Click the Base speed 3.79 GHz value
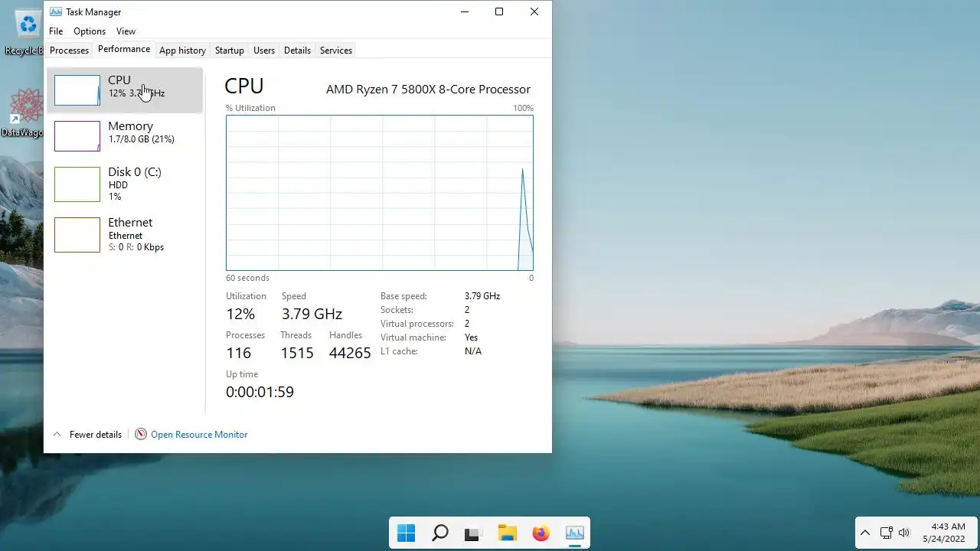The width and height of the screenshot is (980, 551). coord(482,296)
